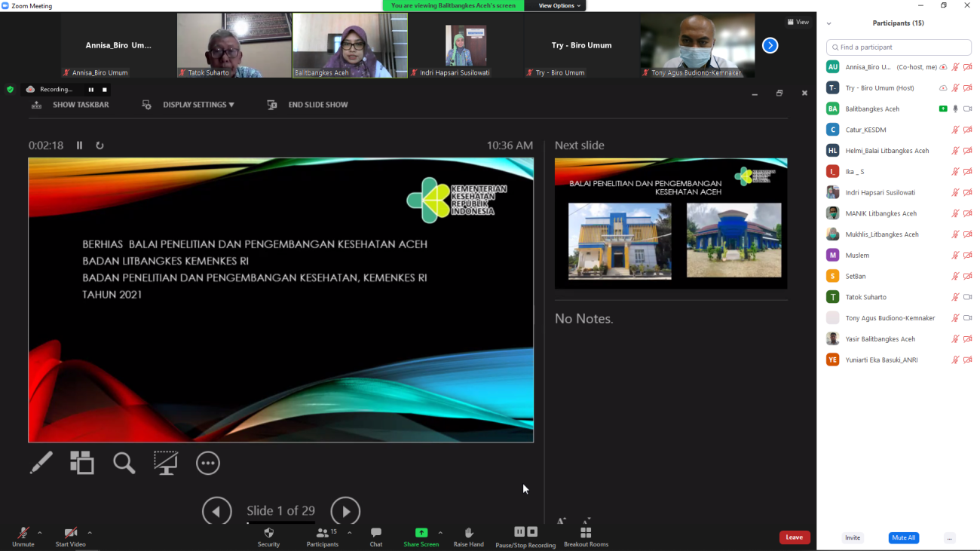Click the Zoom into slide magnifier
The width and height of the screenshot is (980, 551).
[124, 463]
